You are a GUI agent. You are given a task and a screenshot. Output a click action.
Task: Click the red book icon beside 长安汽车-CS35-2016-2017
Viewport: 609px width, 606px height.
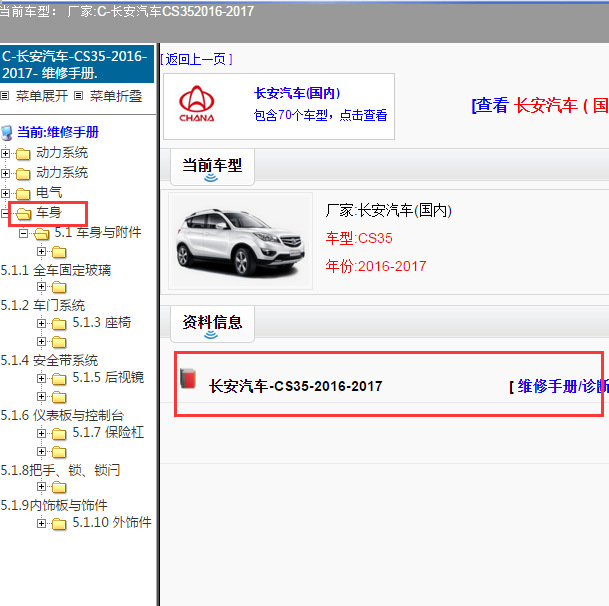point(188,378)
